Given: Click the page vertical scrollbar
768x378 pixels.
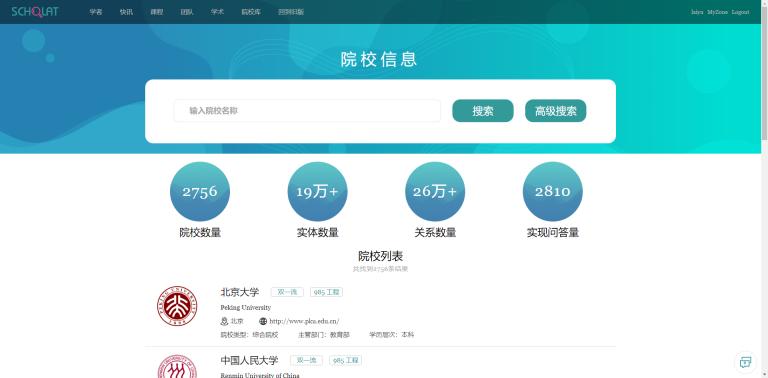Looking at the screenshot, I should click(x=765, y=189).
